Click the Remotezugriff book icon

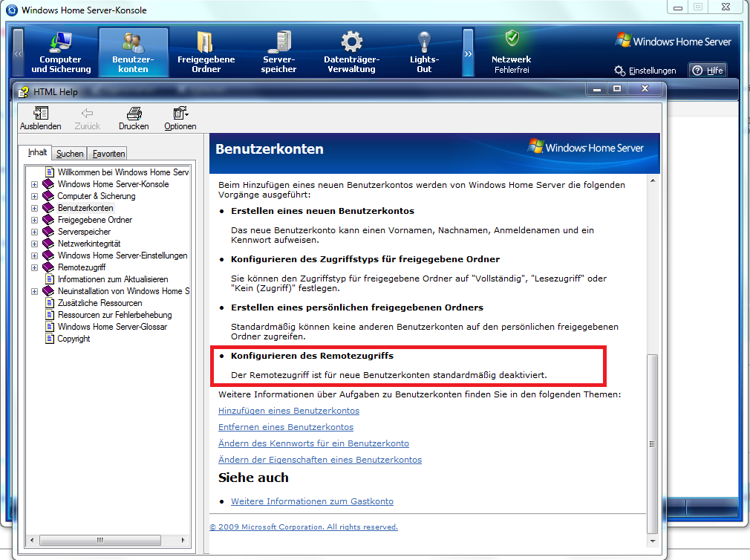48,267
